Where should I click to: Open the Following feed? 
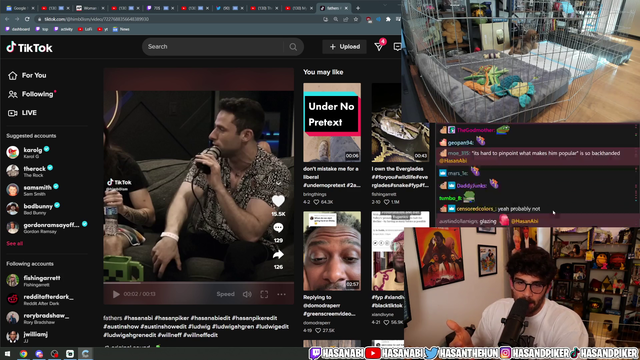tap(31, 94)
